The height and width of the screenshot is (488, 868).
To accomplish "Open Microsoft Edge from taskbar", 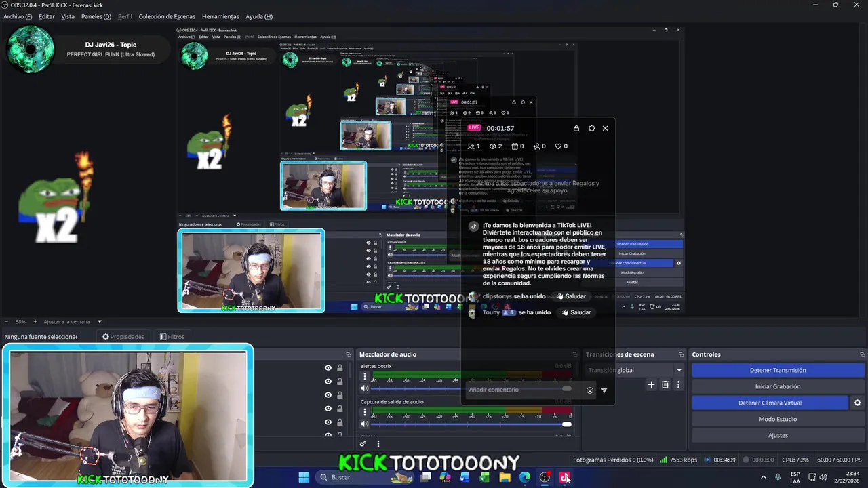I will click(525, 477).
